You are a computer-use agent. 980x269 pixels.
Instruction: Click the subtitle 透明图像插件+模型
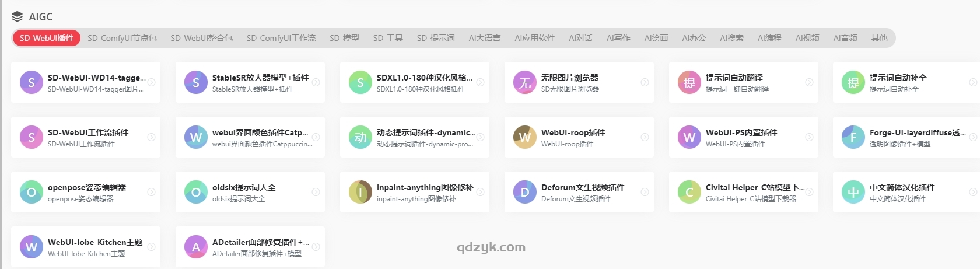pyautogui.click(x=900, y=144)
